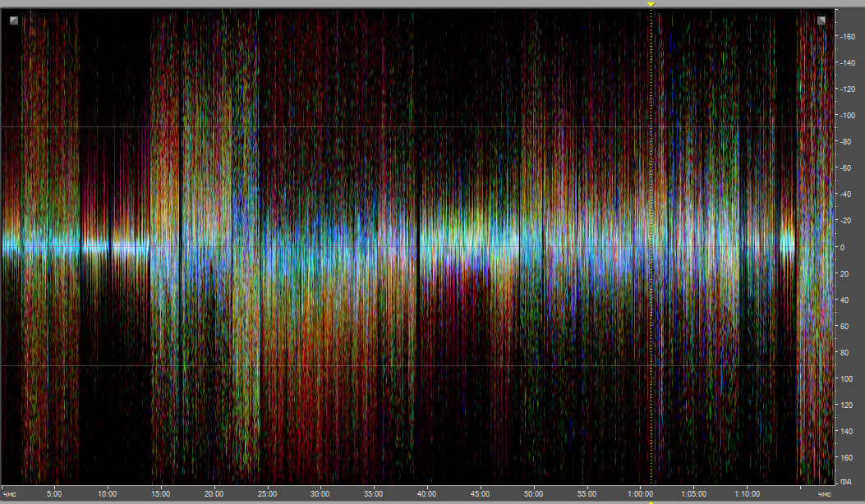Viewport: 865px width, 504px height.
Task: Click the yellow playhead marker at top
Action: click(x=651, y=5)
